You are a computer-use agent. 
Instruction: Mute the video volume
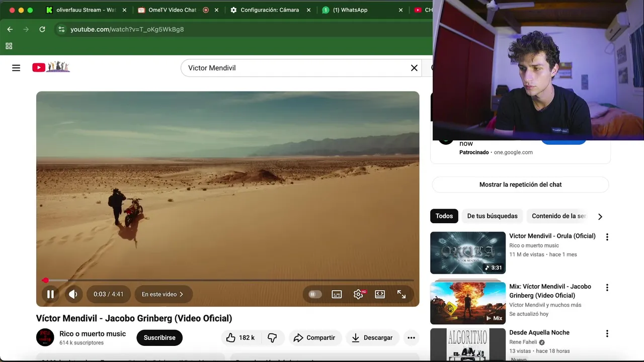(x=73, y=294)
